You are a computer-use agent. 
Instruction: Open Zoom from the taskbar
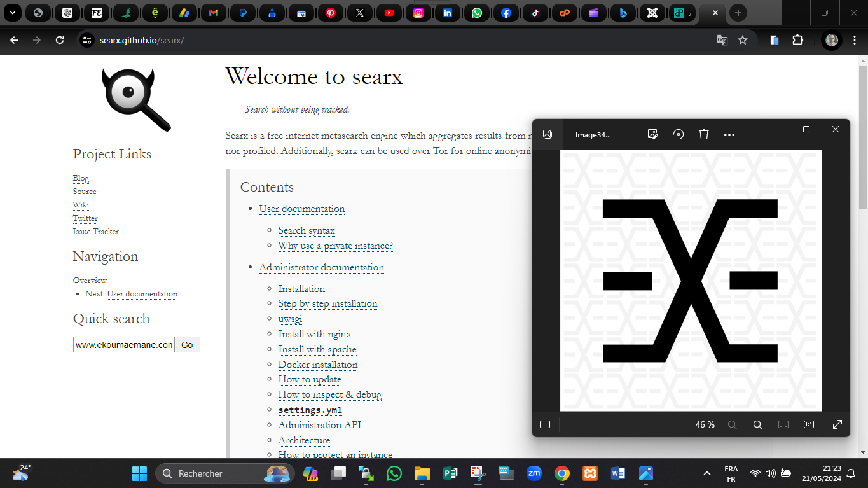point(534,473)
